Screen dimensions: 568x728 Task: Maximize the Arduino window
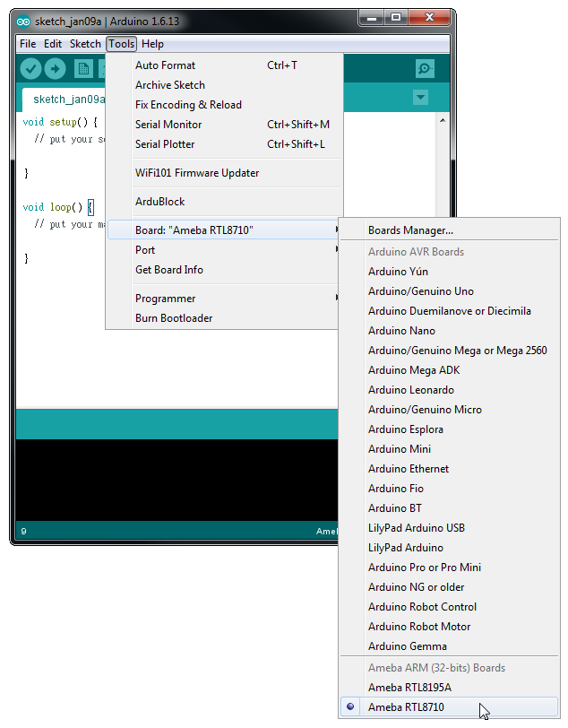pos(396,18)
